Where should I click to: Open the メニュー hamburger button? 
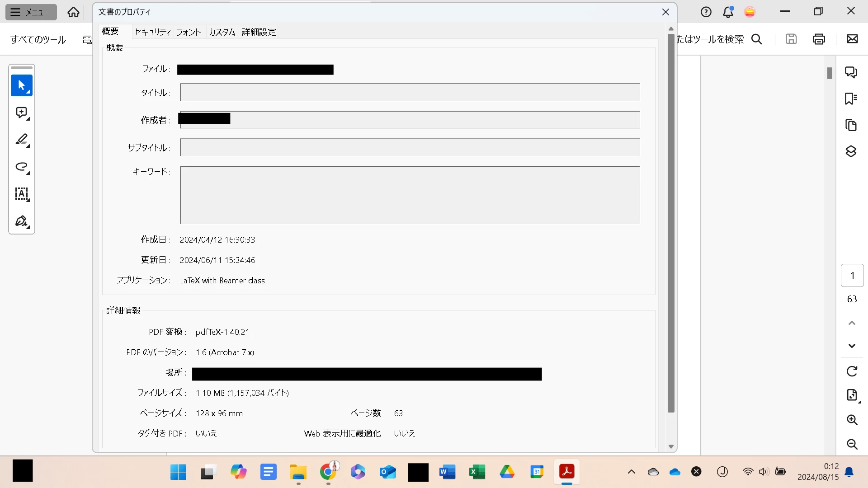(x=31, y=12)
